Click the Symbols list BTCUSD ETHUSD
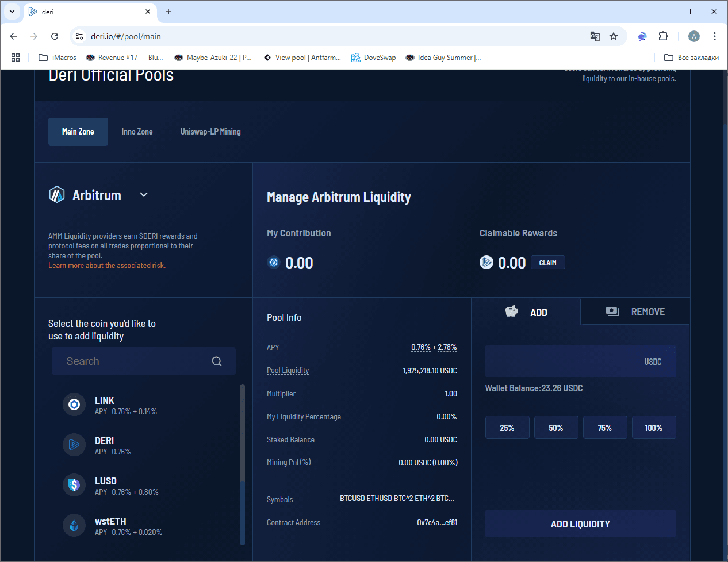 click(x=398, y=498)
